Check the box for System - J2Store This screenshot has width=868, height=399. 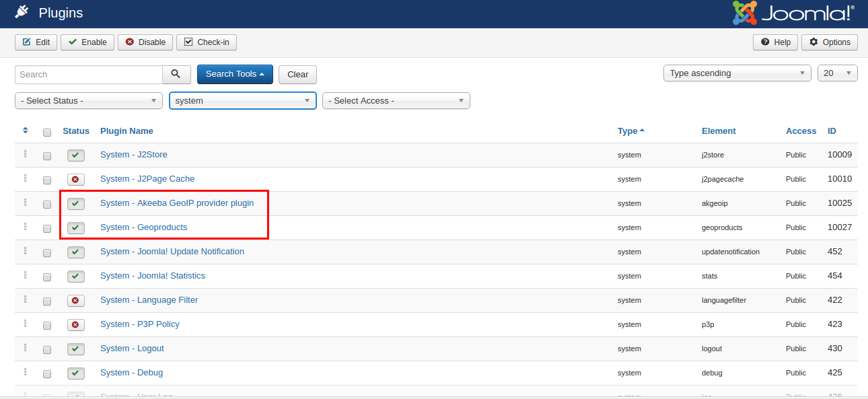click(47, 156)
